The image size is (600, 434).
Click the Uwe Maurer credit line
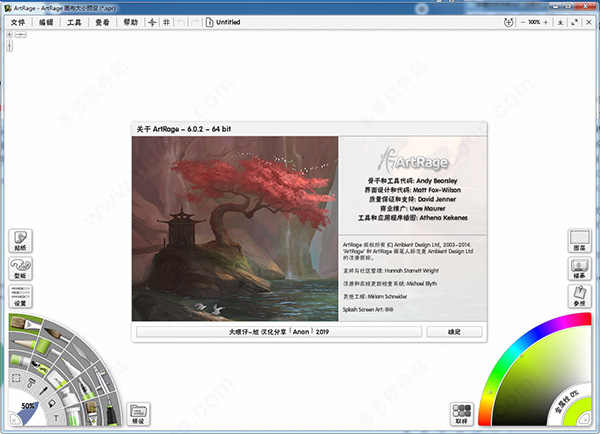(412, 209)
